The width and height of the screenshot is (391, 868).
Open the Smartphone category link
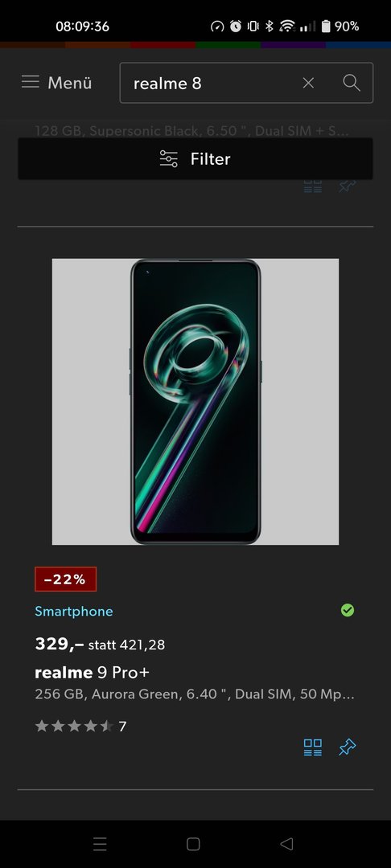click(74, 611)
